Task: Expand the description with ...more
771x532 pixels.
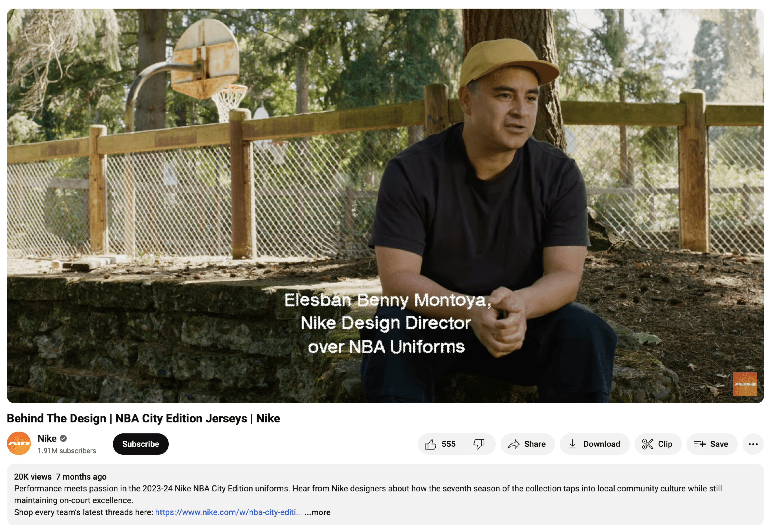Action: [x=317, y=512]
